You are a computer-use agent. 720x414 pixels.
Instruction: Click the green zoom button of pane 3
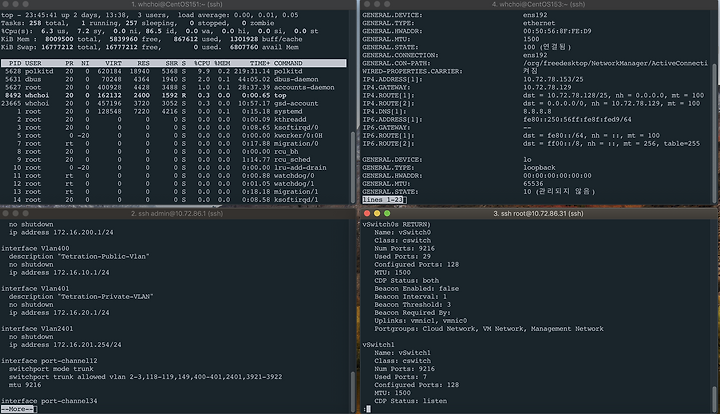coord(387,213)
